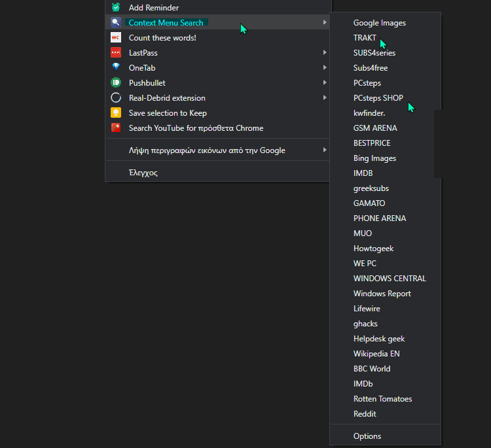This screenshot has width=491, height=448.
Task: Click the Pushbullet green icon
Action: [x=116, y=82]
